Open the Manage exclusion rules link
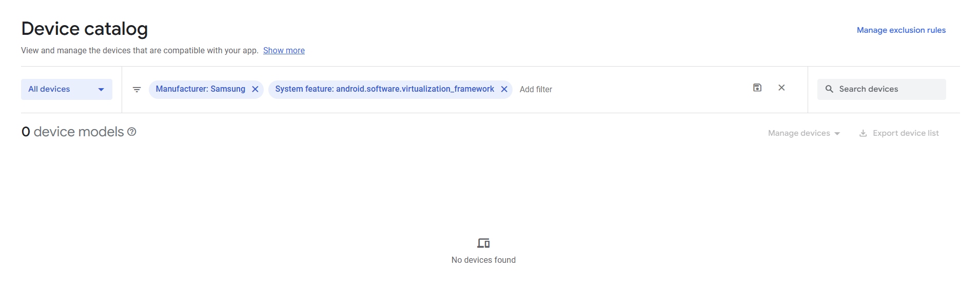The height and width of the screenshot is (292, 980). point(901,30)
